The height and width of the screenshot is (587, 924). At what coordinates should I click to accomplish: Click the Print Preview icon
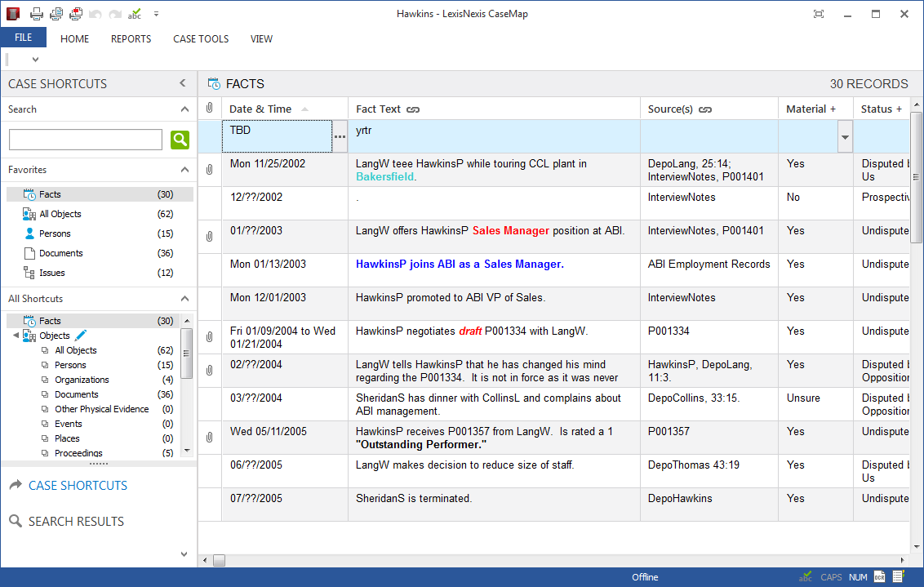[56, 14]
